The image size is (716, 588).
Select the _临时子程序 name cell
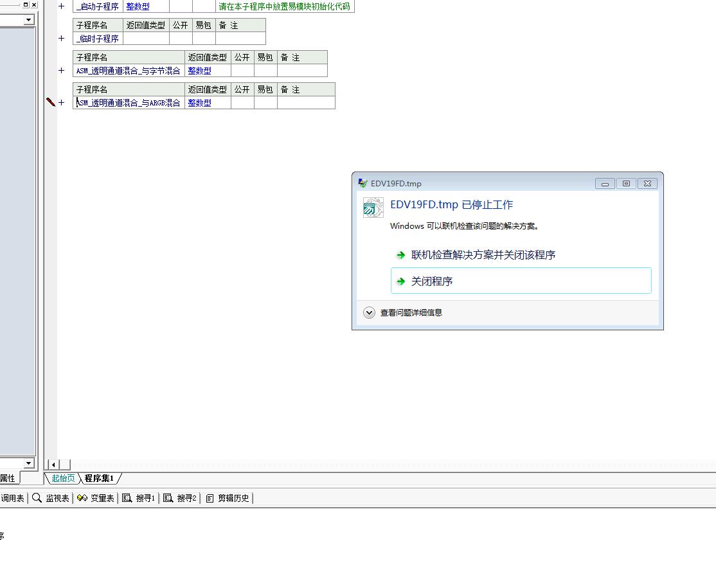click(x=98, y=39)
